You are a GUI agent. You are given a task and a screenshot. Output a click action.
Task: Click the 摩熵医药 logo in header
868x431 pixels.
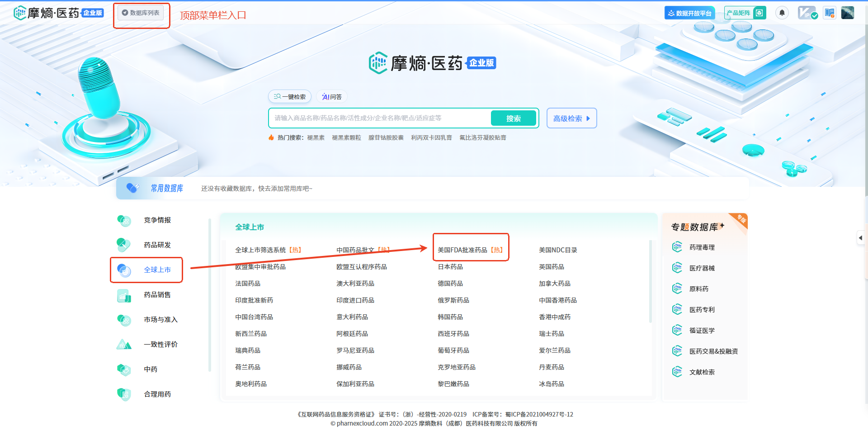click(58, 13)
